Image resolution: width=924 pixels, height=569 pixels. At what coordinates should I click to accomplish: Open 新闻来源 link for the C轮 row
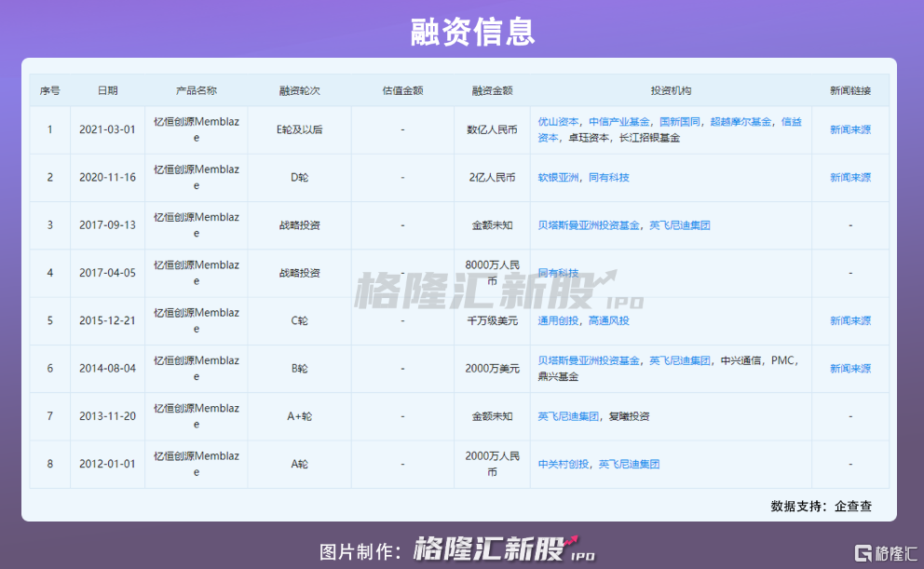pyautogui.click(x=850, y=321)
